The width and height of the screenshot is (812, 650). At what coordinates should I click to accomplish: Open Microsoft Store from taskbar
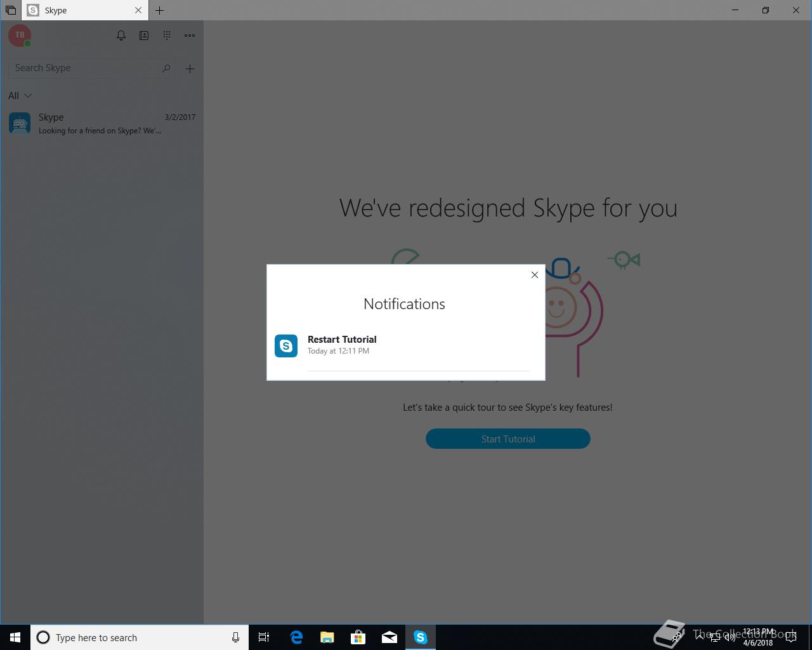pyautogui.click(x=358, y=637)
